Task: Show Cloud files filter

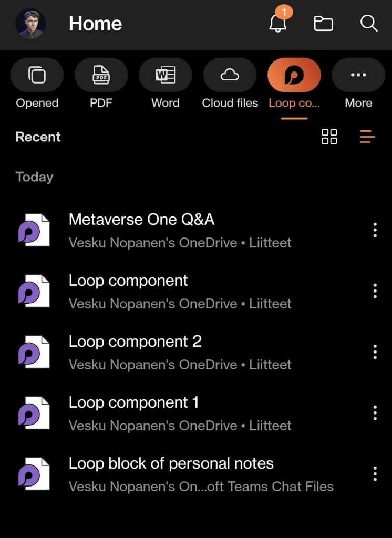Action: click(x=230, y=76)
